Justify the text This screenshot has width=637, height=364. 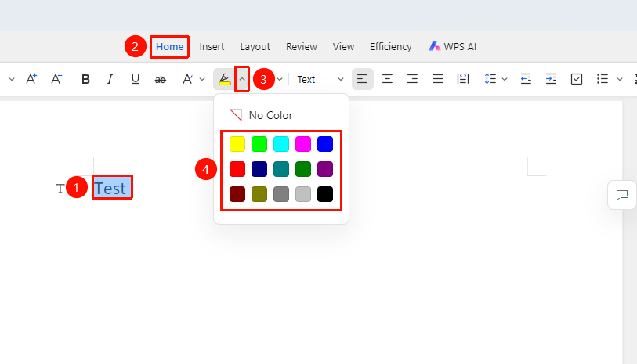(437, 79)
